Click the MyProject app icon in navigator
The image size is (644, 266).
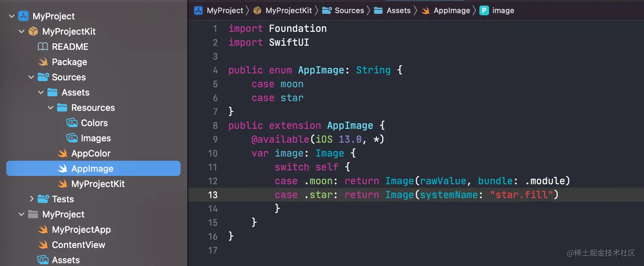[x=23, y=16]
